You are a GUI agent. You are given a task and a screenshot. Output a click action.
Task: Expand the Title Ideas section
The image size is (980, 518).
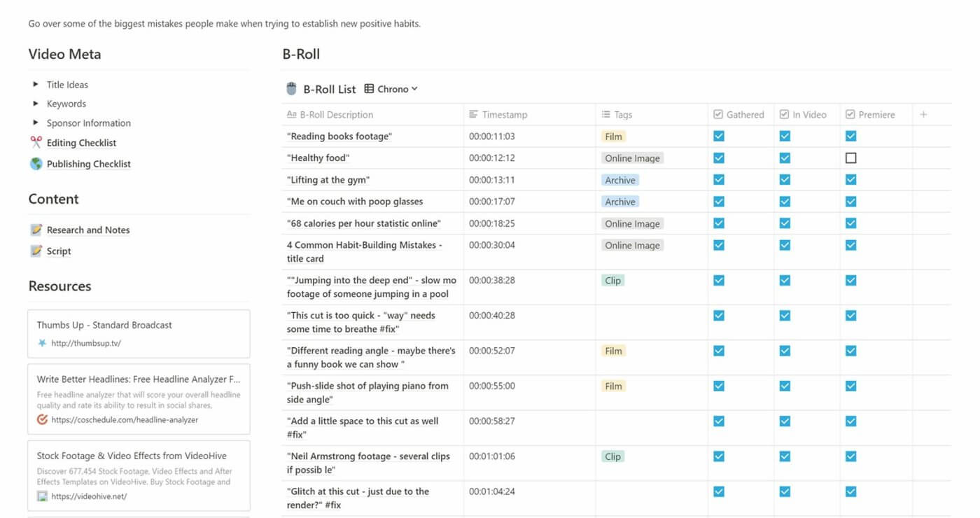[36, 84]
